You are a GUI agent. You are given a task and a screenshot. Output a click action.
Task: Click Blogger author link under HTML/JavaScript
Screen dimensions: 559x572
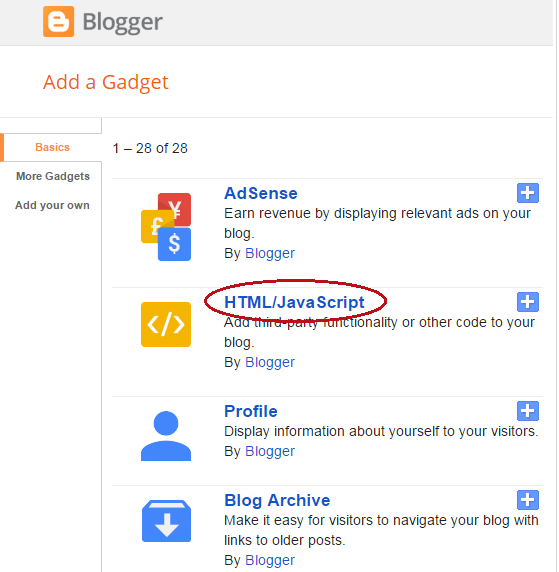[x=270, y=363]
